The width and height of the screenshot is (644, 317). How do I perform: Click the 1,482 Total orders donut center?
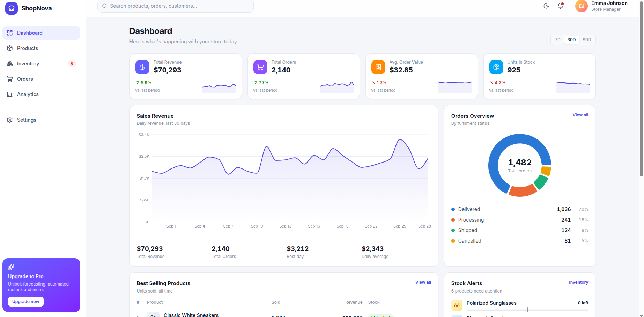coord(520,165)
